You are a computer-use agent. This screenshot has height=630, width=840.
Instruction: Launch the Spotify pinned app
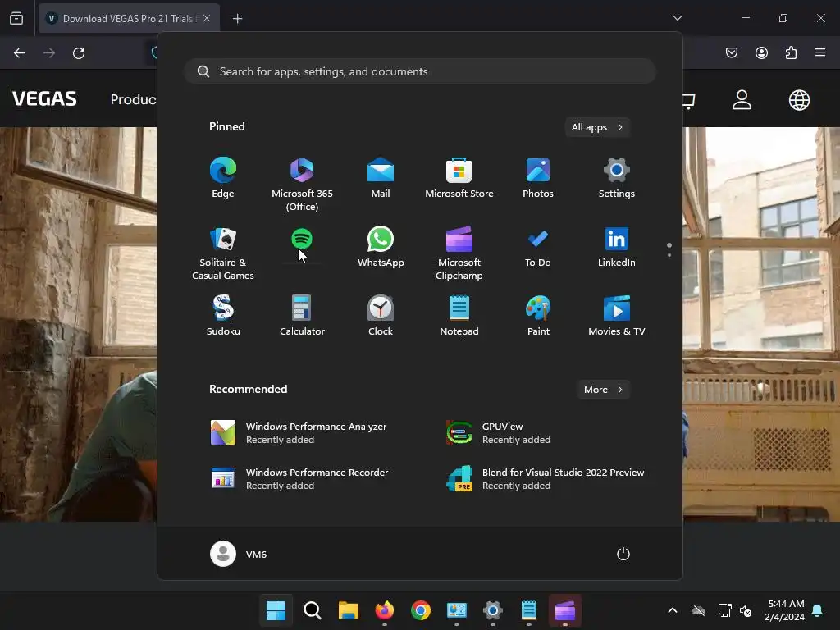302,239
